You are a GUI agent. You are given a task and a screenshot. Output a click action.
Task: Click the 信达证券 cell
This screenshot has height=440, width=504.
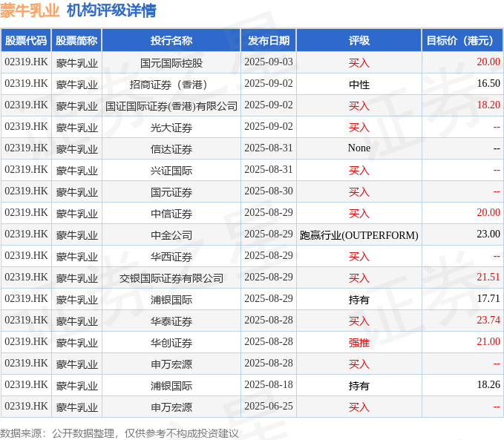tap(171, 149)
